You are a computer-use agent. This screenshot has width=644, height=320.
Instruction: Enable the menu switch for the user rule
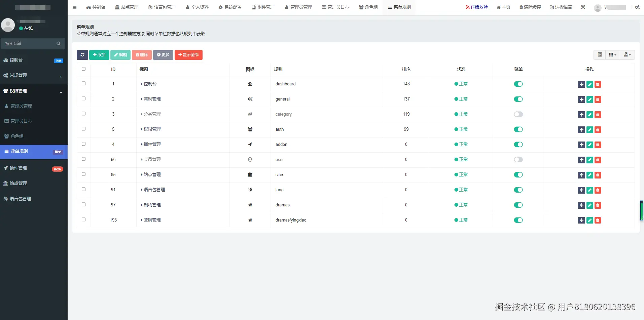tap(518, 160)
